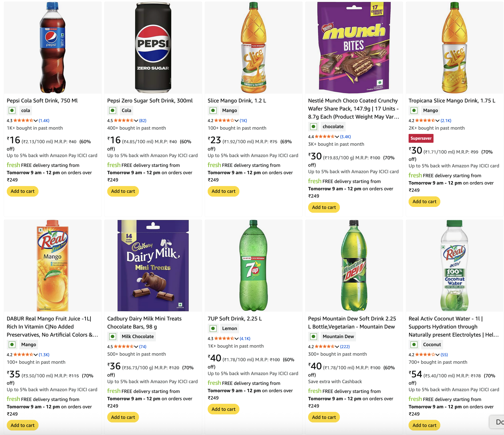This screenshot has height=435, width=504.
Task: Click the star rating of Nestlé Munch
Action: (325, 137)
